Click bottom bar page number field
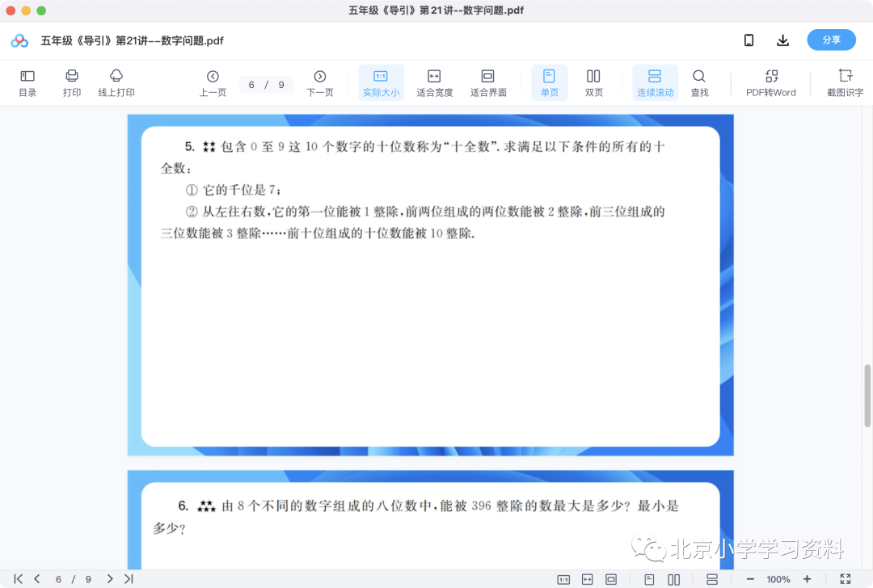This screenshot has width=873, height=588. point(58,579)
